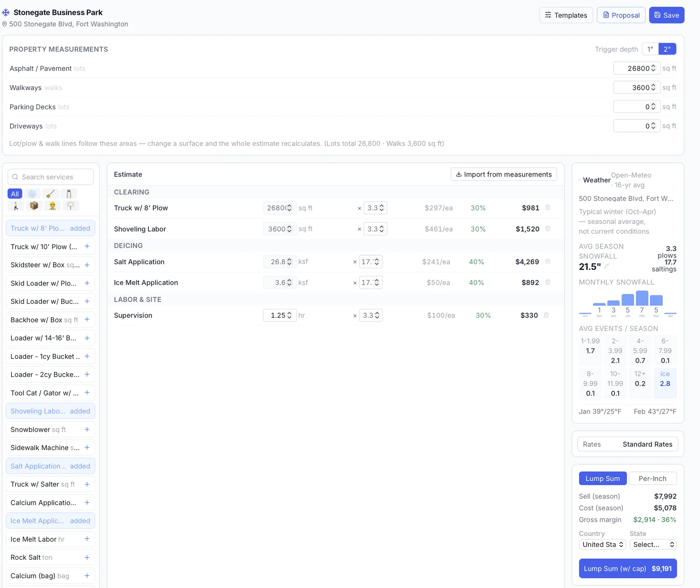Viewport: 700px width, 588px height.
Task: Set trigger depth to 1 inch
Action: click(650, 49)
